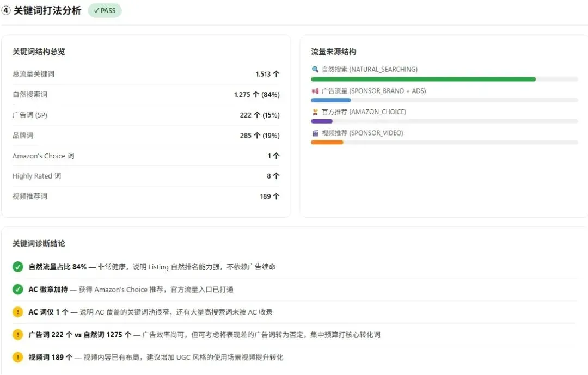This screenshot has width=588, height=375.
Task: Click yellow warning icon for 广告词 222 个
Action: pyautogui.click(x=17, y=335)
